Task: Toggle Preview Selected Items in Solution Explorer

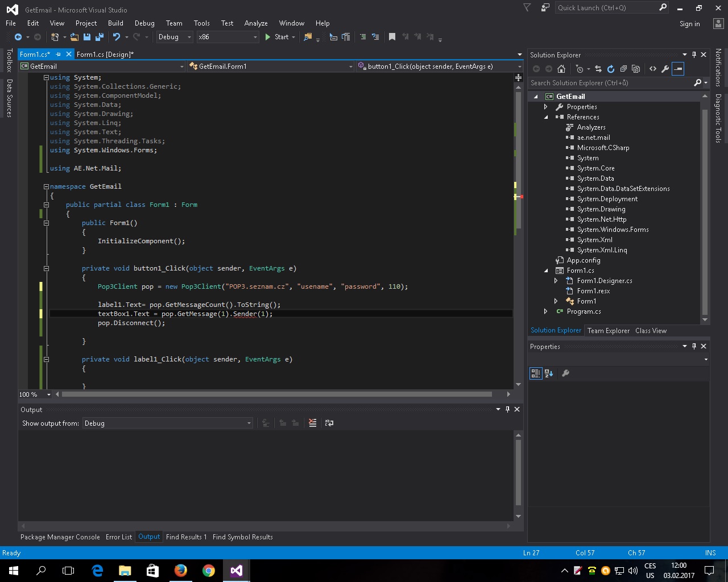Action: [678, 69]
